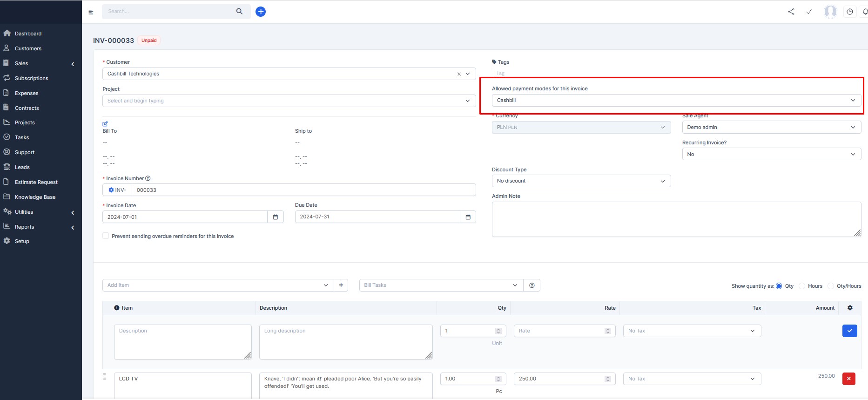Image resolution: width=868 pixels, height=400 pixels.
Task: Open allowed payment modes Cashbill dropdown
Action: (x=676, y=100)
